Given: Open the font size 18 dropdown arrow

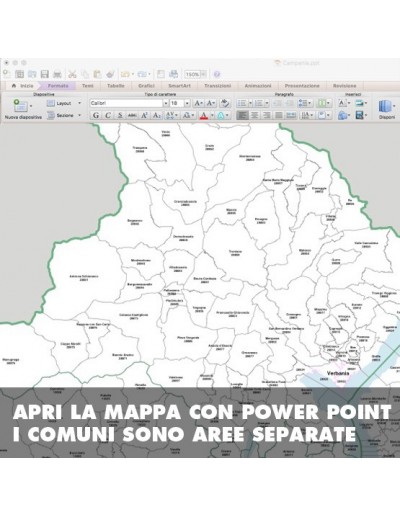Looking at the screenshot, I should tap(187, 103).
